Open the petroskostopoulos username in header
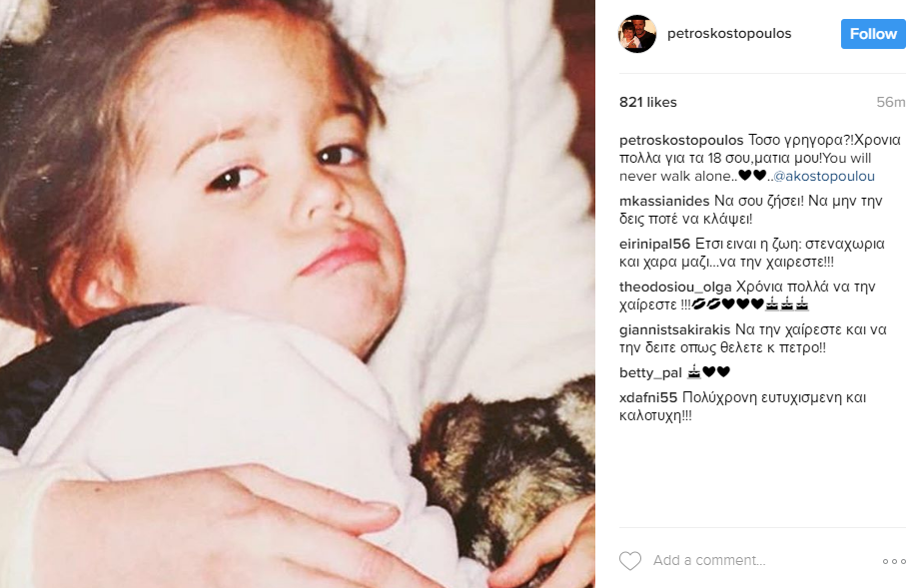The image size is (922, 588). pyautogui.click(x=729, y=34)
